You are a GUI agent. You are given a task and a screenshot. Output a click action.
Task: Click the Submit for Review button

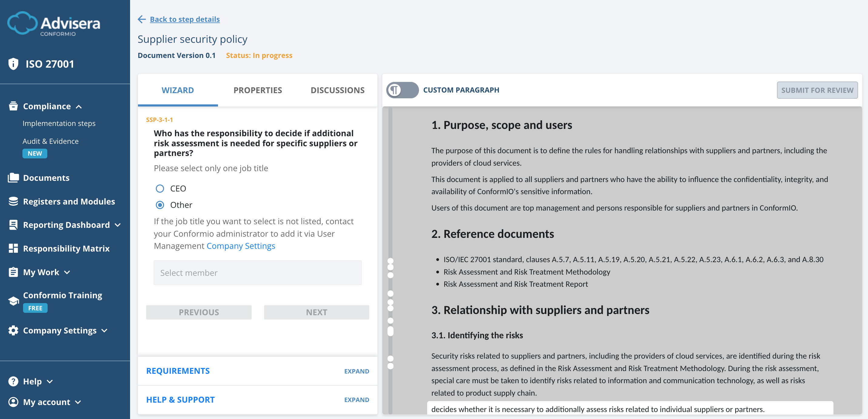click(817, 90)
